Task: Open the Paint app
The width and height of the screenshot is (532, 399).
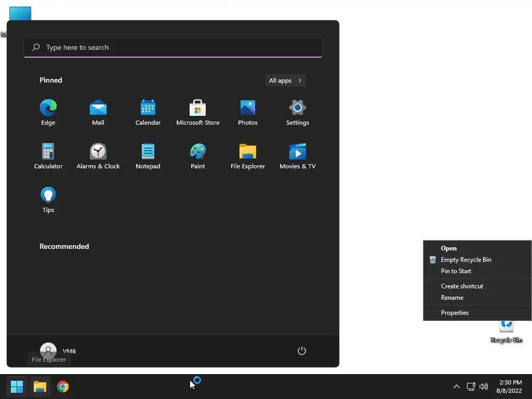Action: click(x=198, y=156)
